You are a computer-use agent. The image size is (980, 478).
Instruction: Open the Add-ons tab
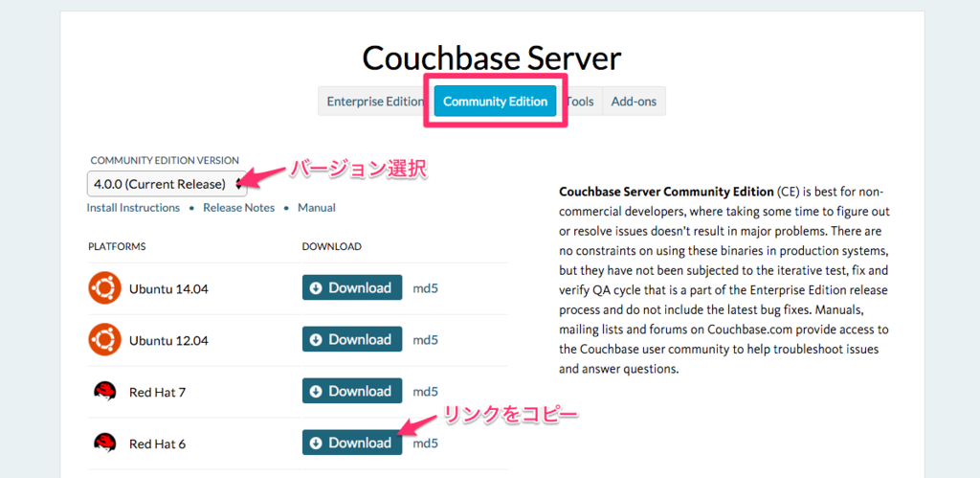634,102
